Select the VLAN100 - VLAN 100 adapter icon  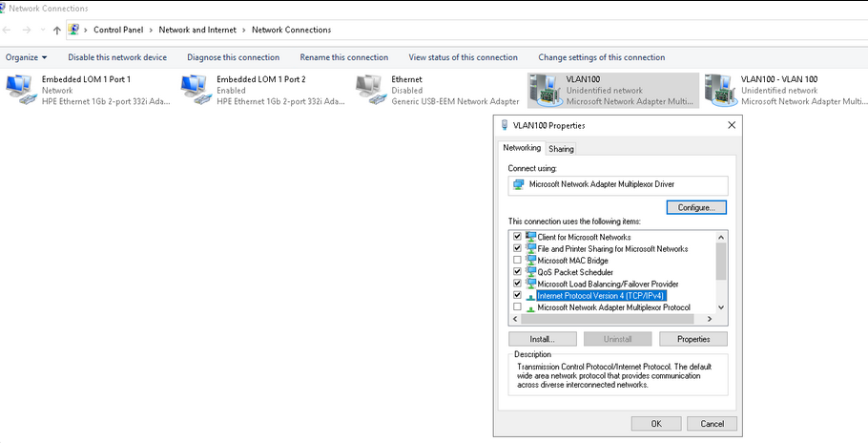coord(719,90)
